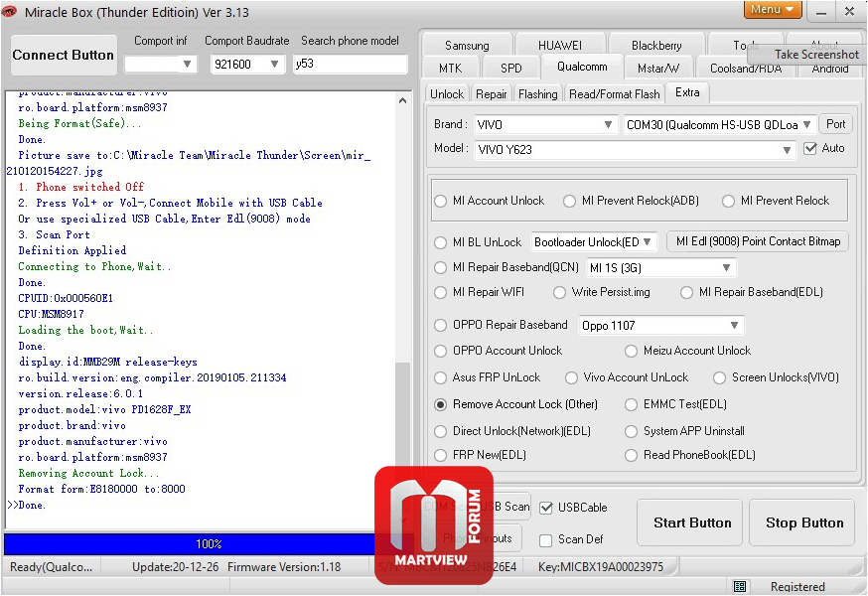Click the red '1. Phone switched Off' line

click(x=80, y=187)
